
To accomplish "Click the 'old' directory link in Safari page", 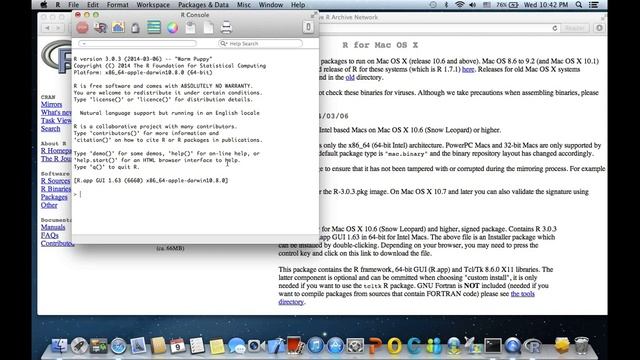I will [350, 78].
